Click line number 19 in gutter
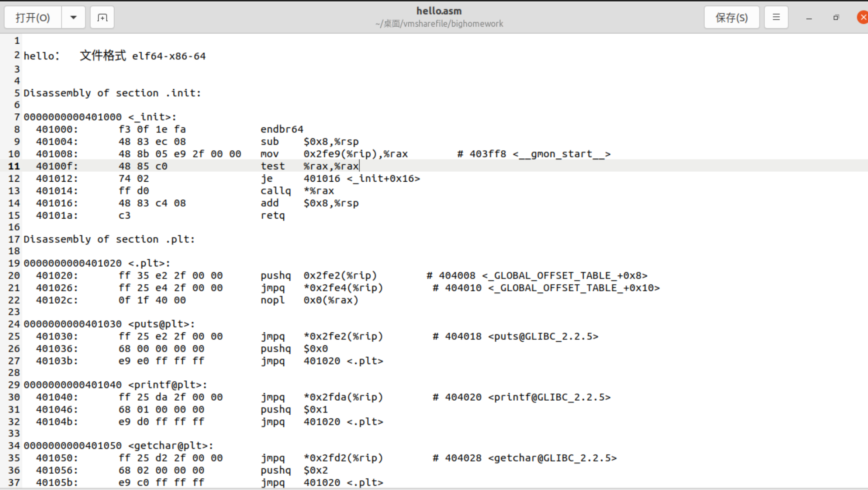868x490 pixels. tap(14, 263)
